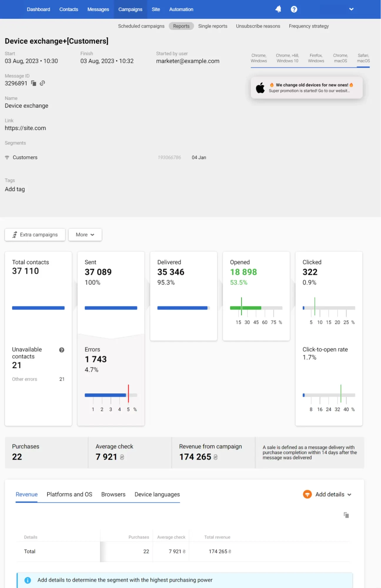Screen dimensions: 381x588
Task: Click the Clicked count 322
Action: (310, 272)
